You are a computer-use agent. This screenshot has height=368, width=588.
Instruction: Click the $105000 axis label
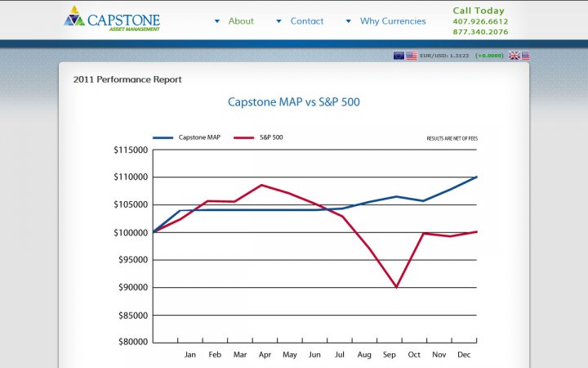pos(131,204)
